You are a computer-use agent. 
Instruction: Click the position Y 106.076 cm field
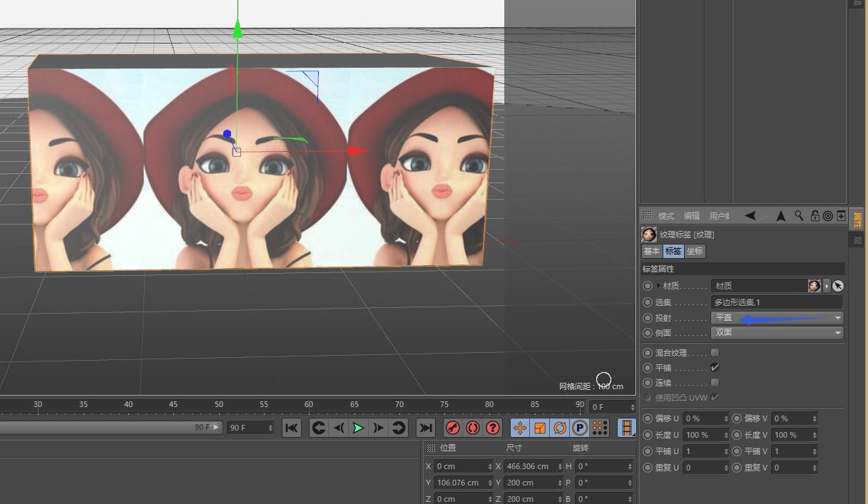[464, 483]
